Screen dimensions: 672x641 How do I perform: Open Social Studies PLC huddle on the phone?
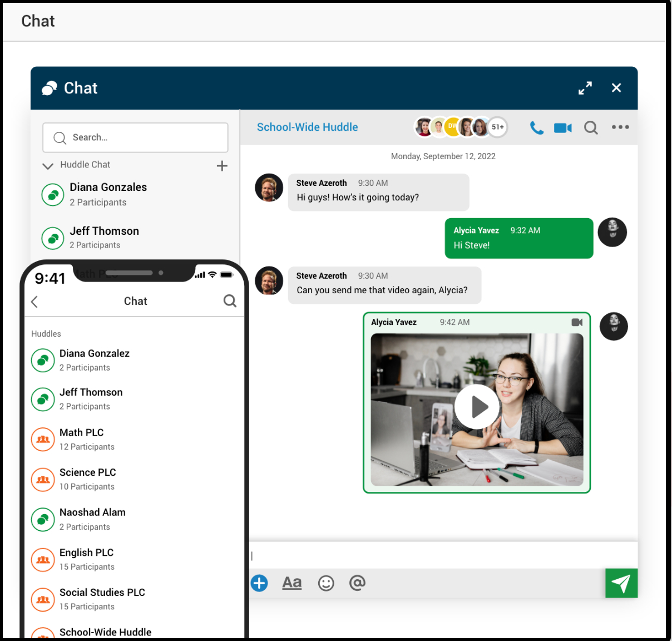tap(135, 599)
